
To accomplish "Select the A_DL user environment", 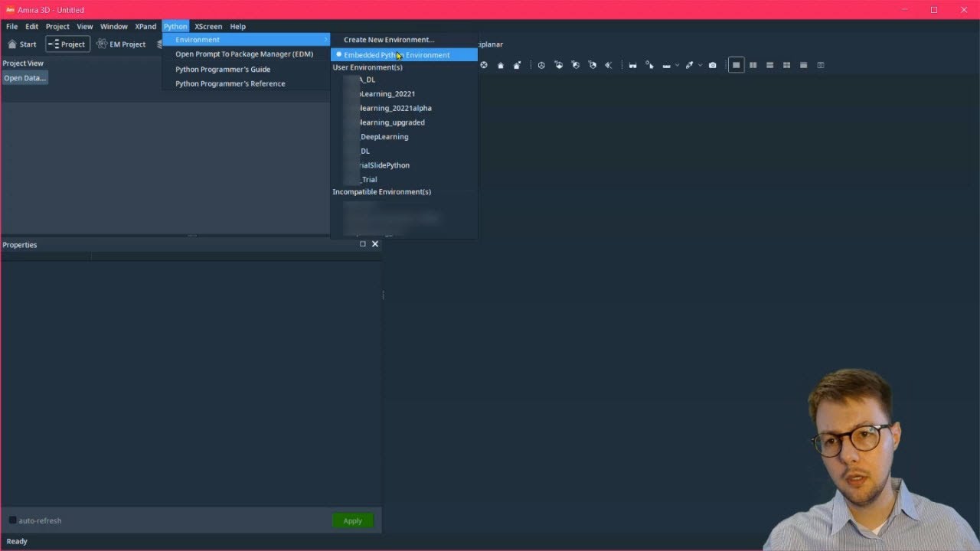I will pyautogui.click(x=404, y=80).
